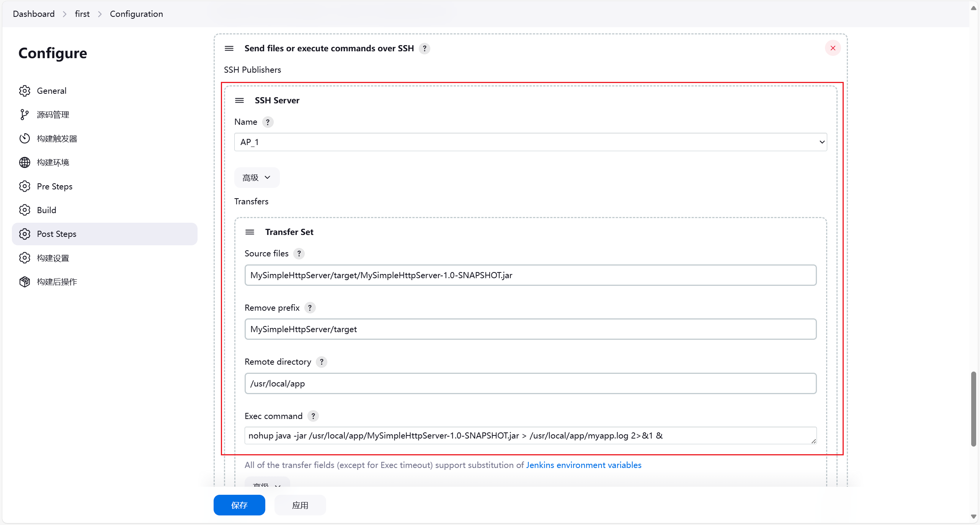Screen dimensions: 980x525
Task: Click the Transfer Set drag handle icon
Action: tap(250, 232)
